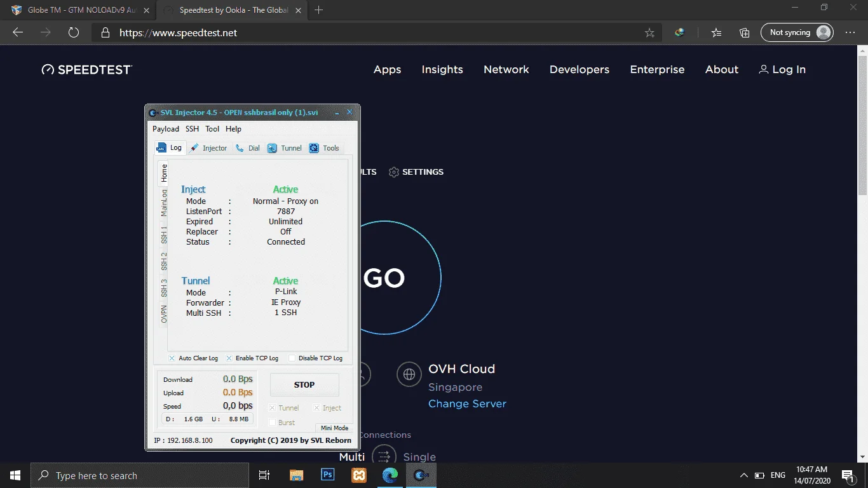Open XAMPP from the taskbar
868x488 pixels.
[359, 475]
